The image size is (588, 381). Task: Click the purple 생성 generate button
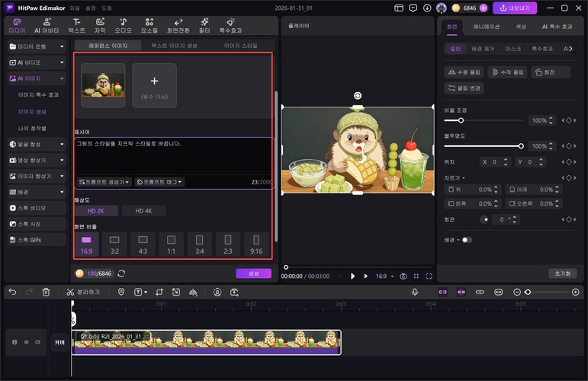(253, 274)
